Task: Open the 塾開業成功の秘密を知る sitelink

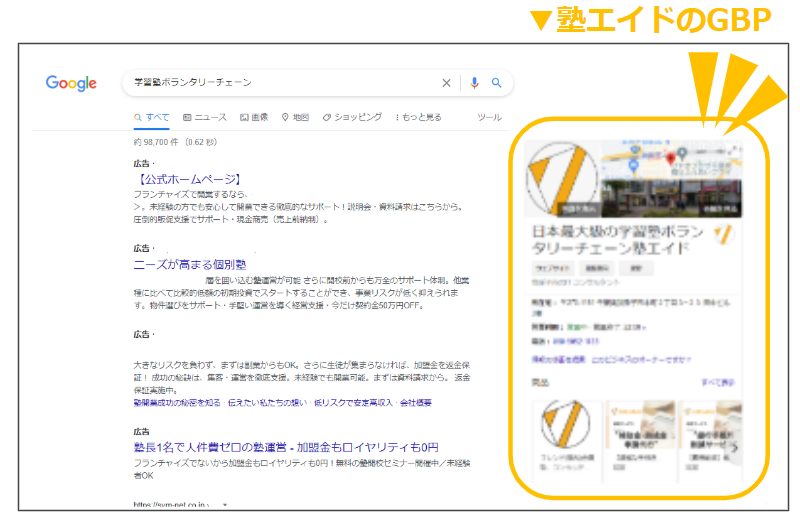Action: [x=177, y=403]
